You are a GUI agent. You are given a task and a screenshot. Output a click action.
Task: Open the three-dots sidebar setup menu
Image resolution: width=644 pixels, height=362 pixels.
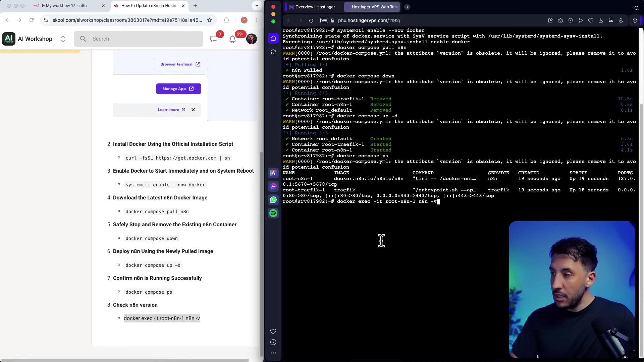point(273,353)
